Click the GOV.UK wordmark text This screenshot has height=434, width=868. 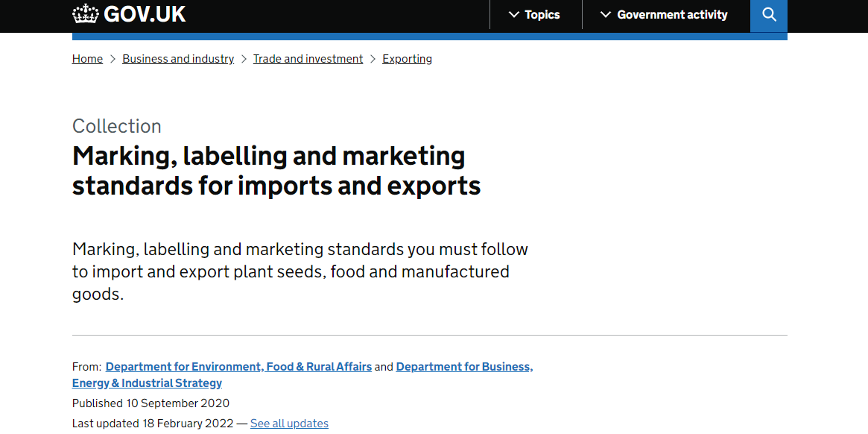coord(145,14)
